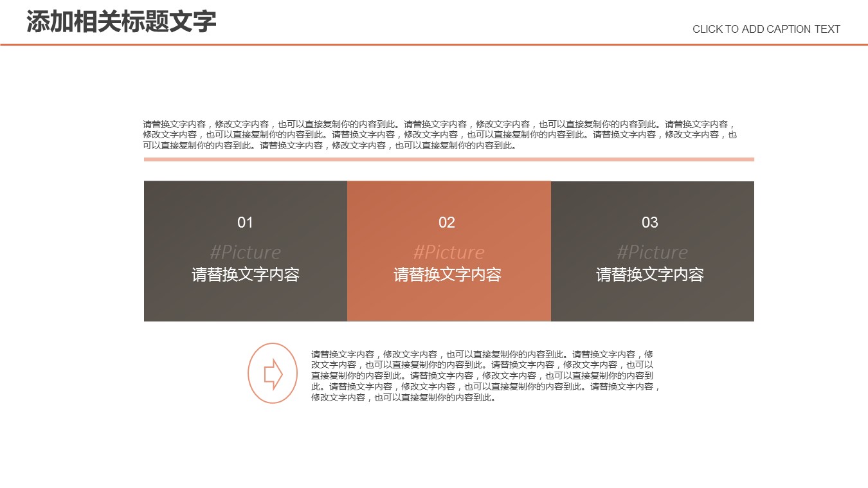The image size is (868, 488).
Task: Click the number 02 in the orange box
Action: tap(447, 222)
